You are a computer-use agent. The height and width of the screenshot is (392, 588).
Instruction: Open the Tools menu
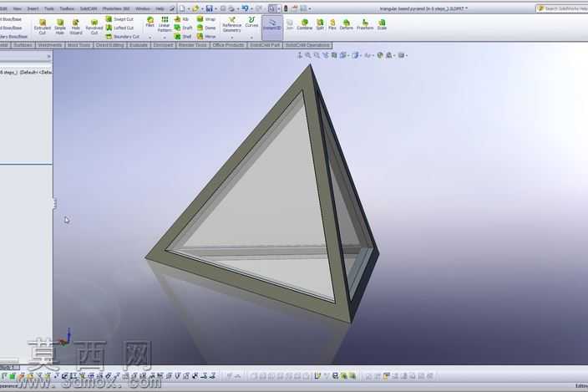49,8
